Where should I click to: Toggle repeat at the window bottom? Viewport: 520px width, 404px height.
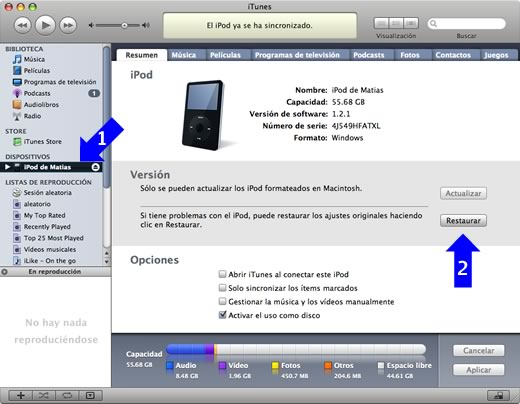pyautogui.click(x=67, y=396)
